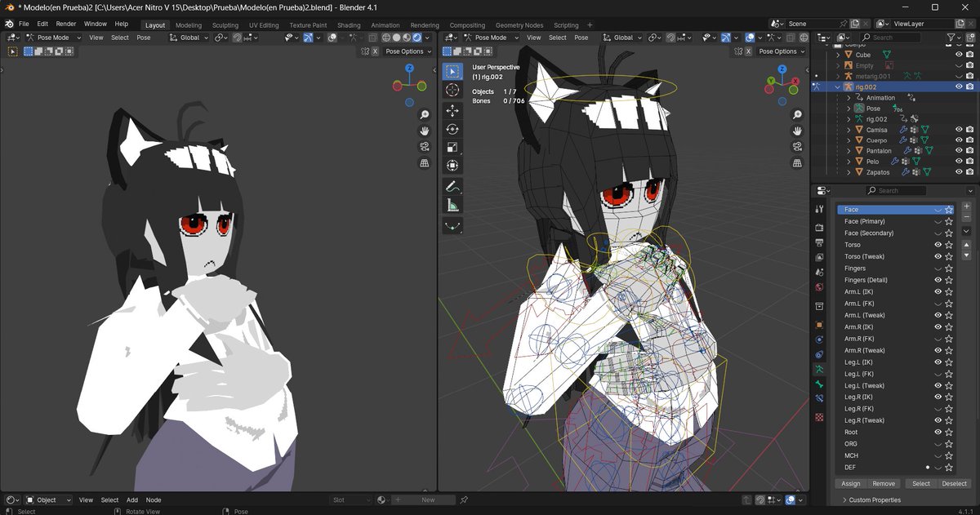Screen dimensions: 980x515
Task: Toggle camera view gizmo in left viewport
Action: click(x=425, y=147)
